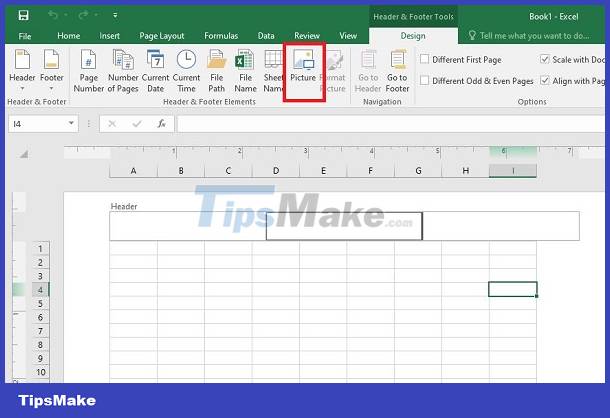The height and width of the screenshot is (418, 610).
Task: Switch to the Review tab
Action: point(307,36)
